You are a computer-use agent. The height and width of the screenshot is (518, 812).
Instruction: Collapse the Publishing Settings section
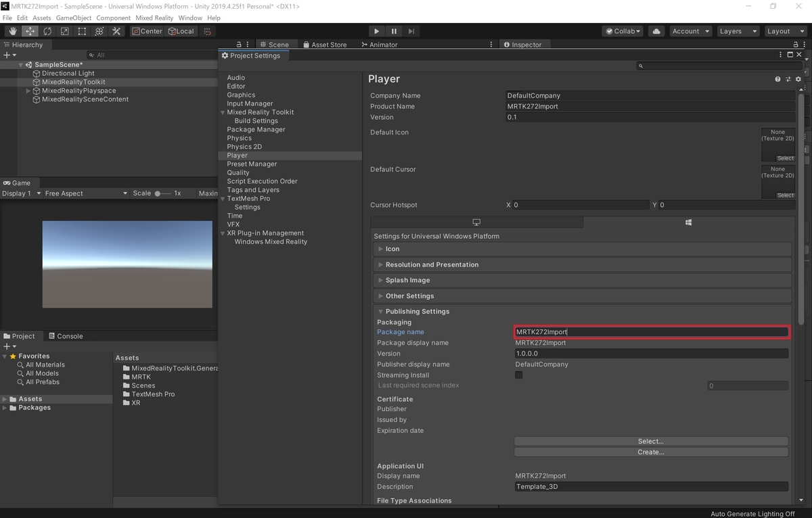pos(583,311)
